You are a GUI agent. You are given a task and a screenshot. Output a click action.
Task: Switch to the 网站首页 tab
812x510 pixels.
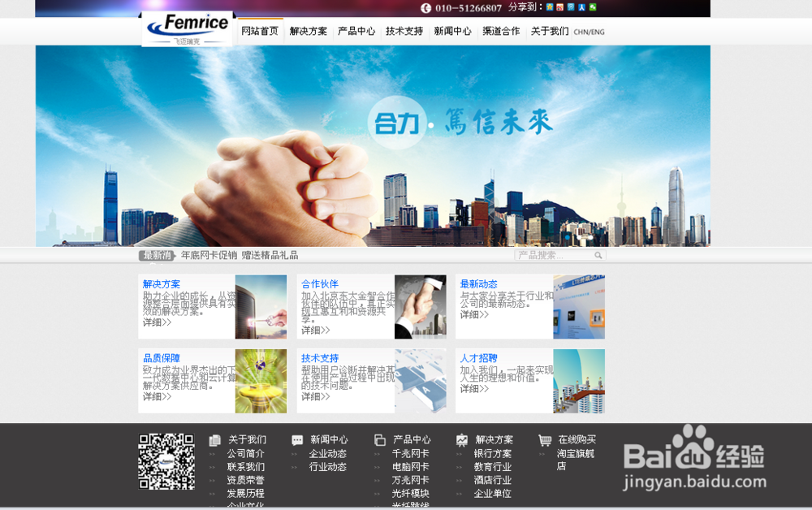[258, 31]
